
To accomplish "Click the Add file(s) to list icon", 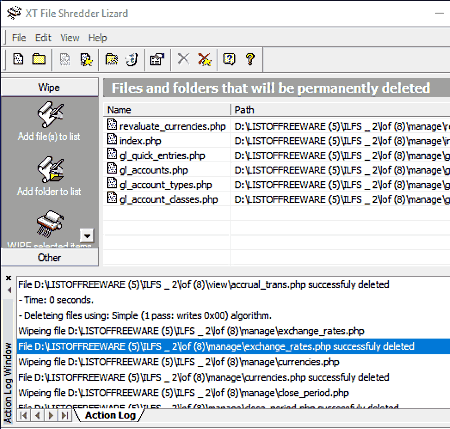I will click(x=50, y=114).
